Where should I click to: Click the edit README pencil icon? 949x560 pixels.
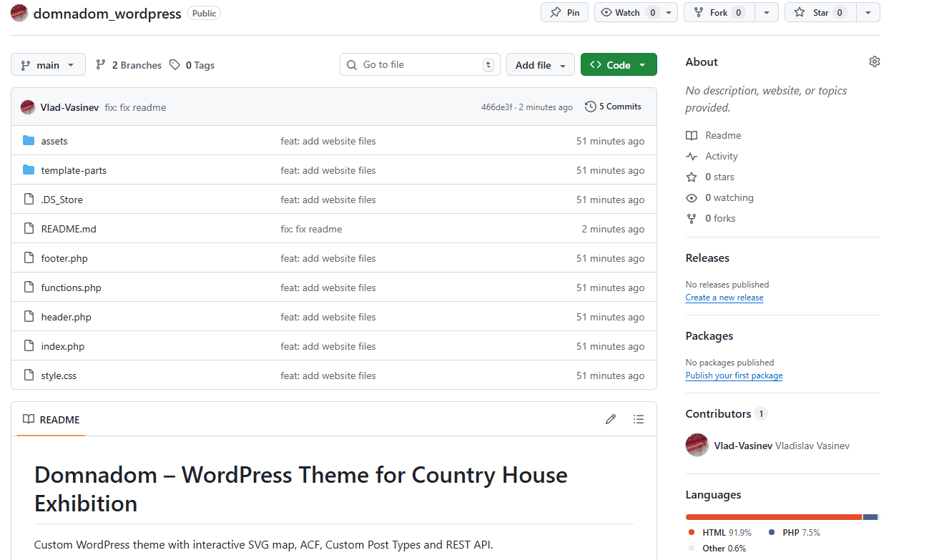tap(610, 420)
